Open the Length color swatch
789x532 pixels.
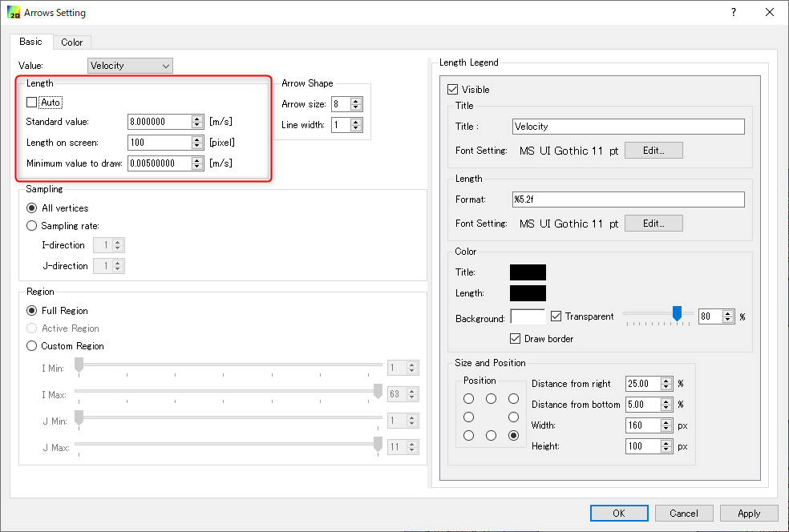(528, 293)
